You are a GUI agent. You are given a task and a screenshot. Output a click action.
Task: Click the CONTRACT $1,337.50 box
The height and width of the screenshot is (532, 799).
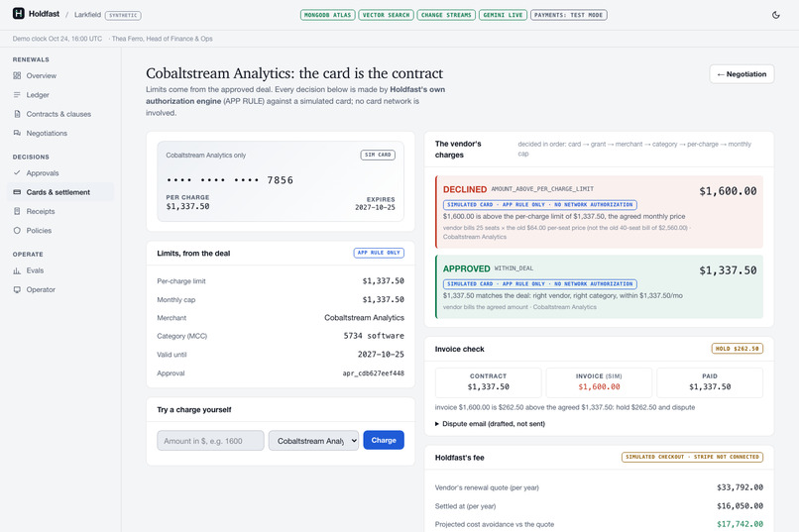click(x=488, y=382)
